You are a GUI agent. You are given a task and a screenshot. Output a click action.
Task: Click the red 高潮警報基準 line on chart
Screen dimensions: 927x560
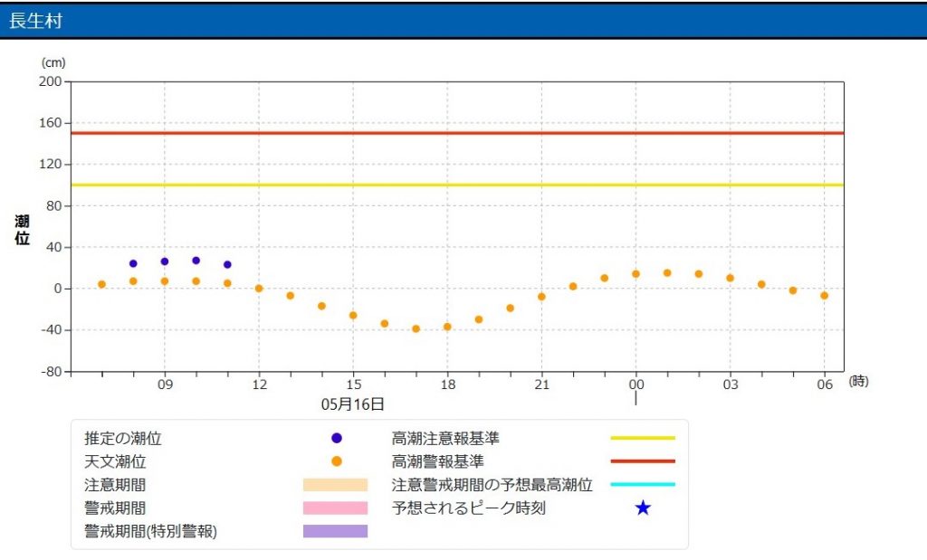point(457,133)
